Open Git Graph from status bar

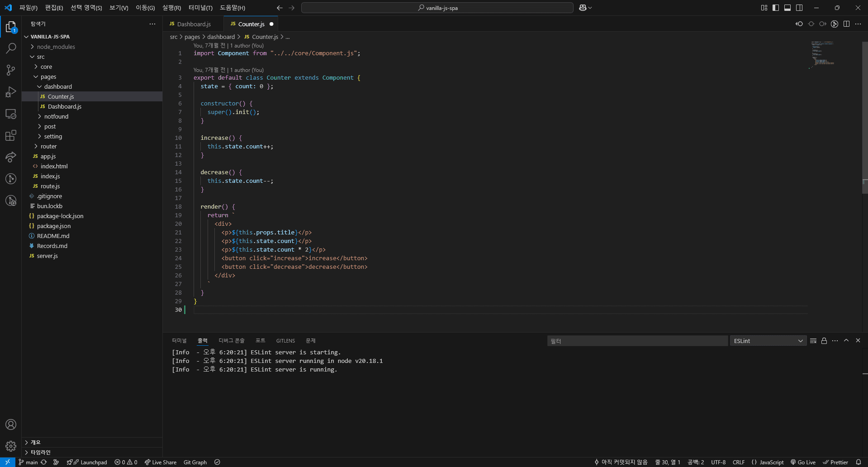[x=194, y=462]
